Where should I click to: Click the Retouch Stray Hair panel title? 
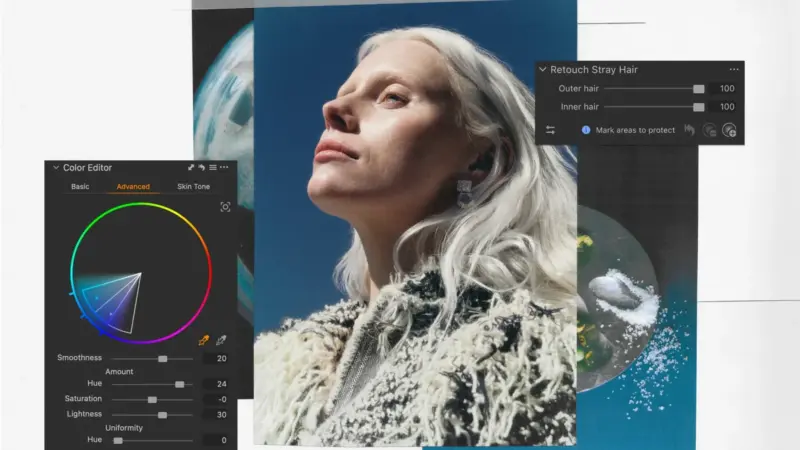[x=594, y=69]
